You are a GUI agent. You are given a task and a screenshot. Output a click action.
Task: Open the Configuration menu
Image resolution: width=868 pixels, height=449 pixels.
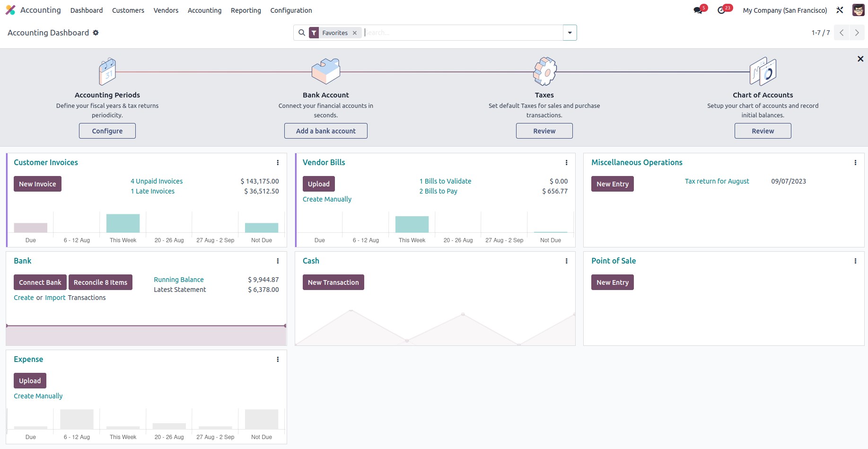coord(291,10)
